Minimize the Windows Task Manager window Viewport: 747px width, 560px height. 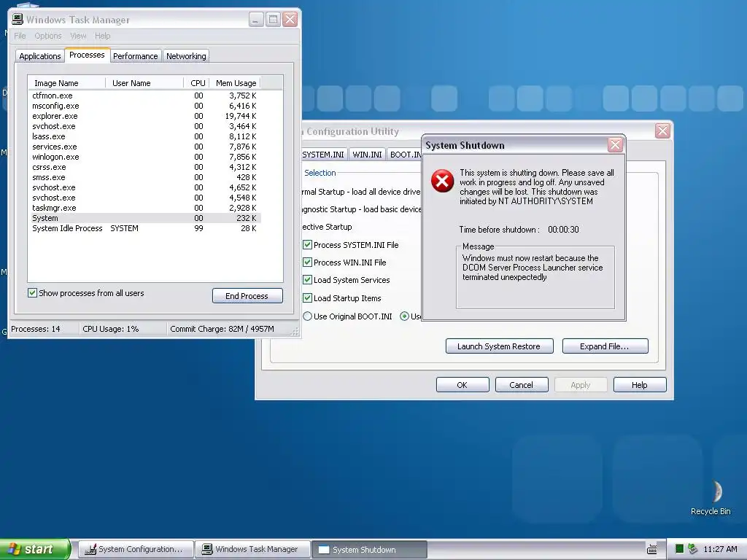[256, 20]
